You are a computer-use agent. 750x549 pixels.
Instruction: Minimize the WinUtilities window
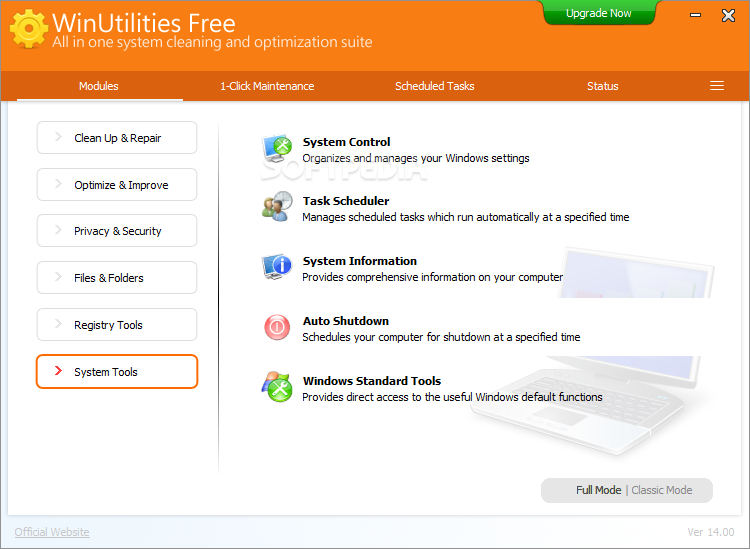coord(695,15)
